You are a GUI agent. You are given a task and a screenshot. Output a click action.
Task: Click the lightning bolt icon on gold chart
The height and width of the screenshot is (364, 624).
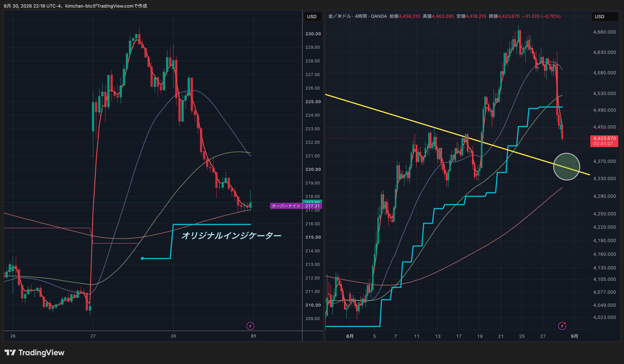562,326
